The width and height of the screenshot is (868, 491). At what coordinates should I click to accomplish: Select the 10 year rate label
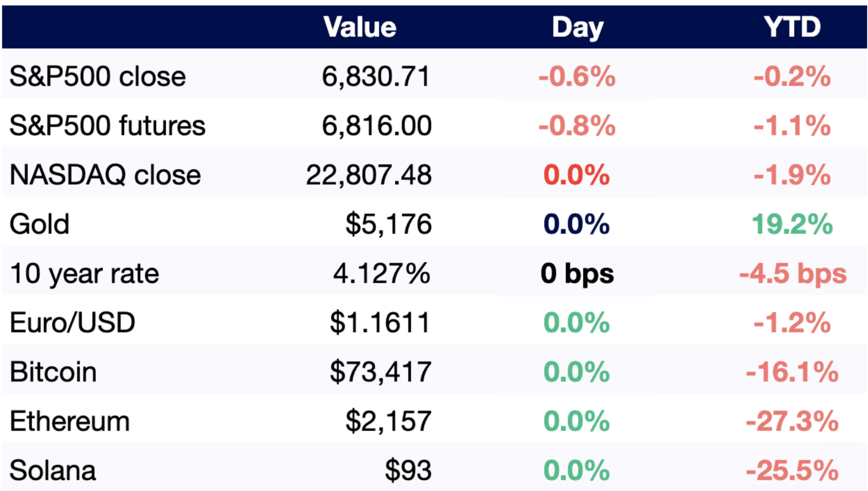point(84,274)
